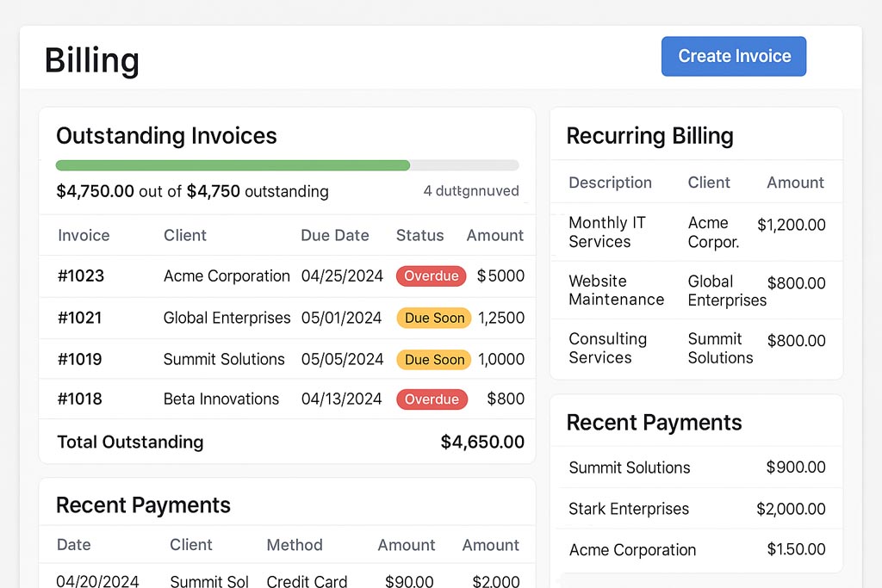
Task: Open invoice #1018 row
Action: coord(287,399)
